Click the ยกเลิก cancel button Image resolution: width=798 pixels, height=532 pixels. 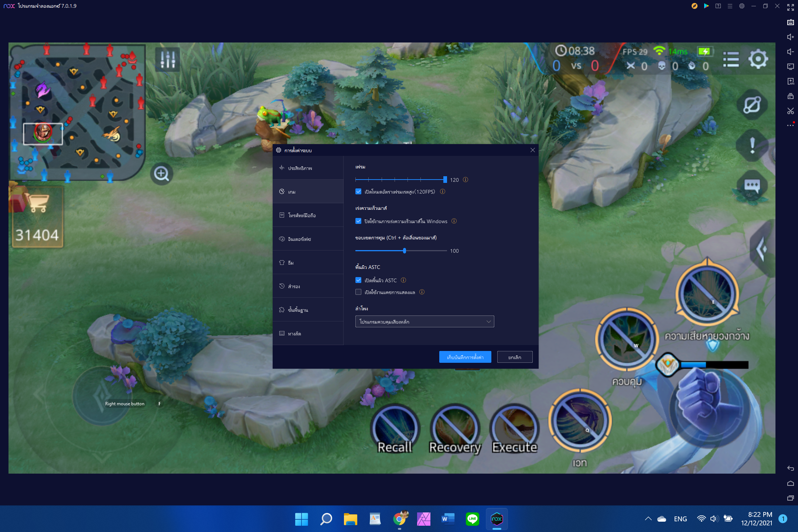[x=515, y=357]
